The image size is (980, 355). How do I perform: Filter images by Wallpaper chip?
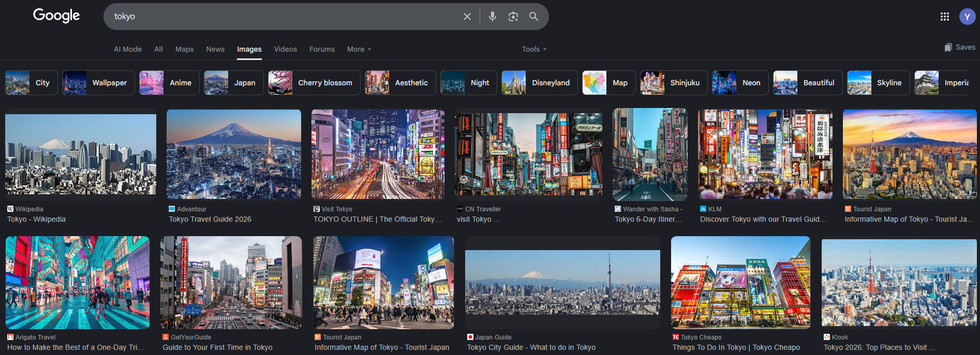98,83
